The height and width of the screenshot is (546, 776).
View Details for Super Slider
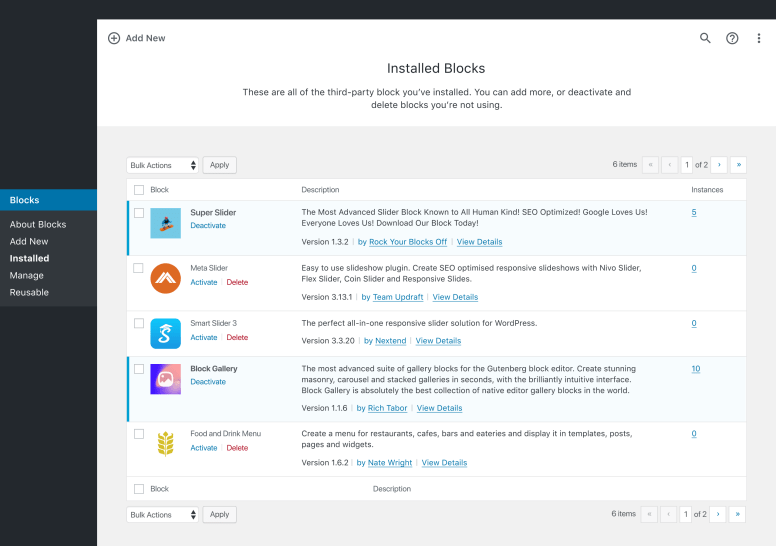click(480, 242)
